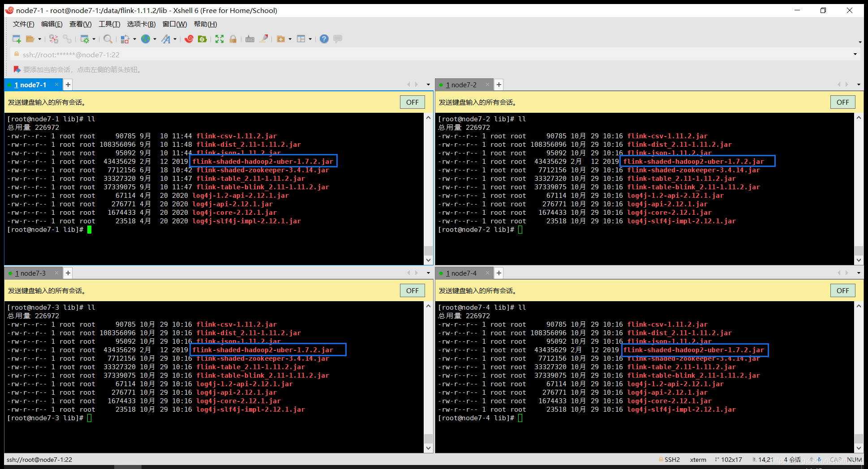Click SSH2 in the status bar
Screen dimensions: 868x469
(672, 460)
